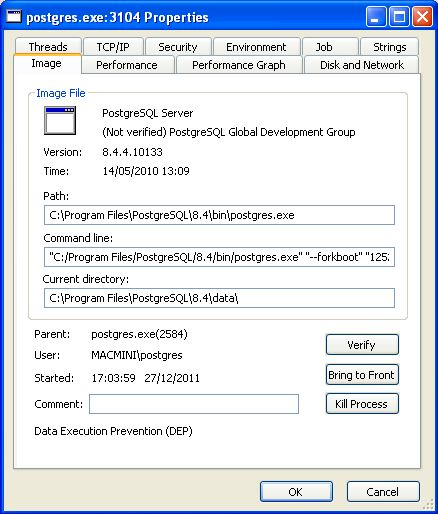Click the start date 27/12/2011
The width and height of the screenshot is (438, 514).
pos(172,378)
